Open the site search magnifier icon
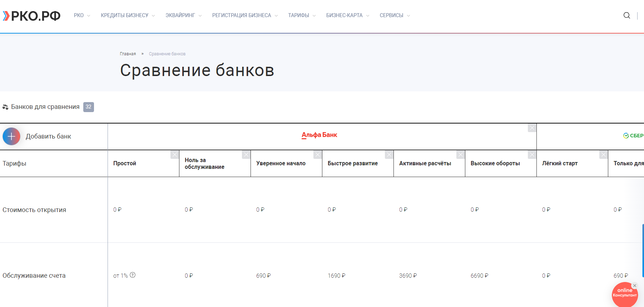Screen dimensions: 644x307 click(x=626, y=15)
